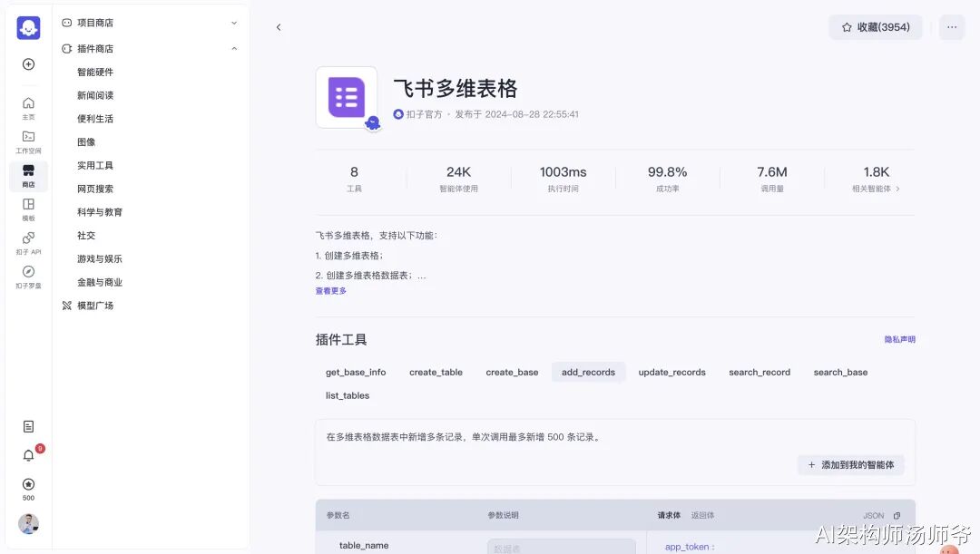
Task: Open the 模板 templates icon
Action: [x=28, y=209]
